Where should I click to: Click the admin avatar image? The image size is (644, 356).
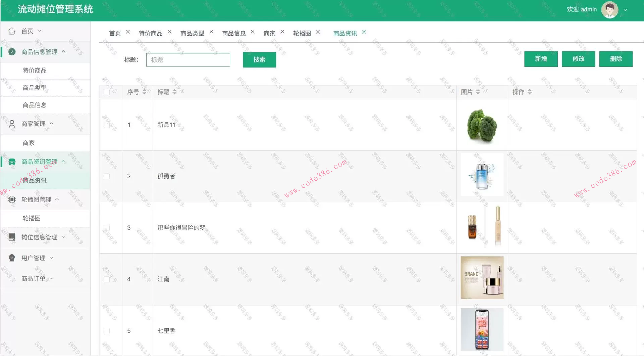tap(610, 9)
